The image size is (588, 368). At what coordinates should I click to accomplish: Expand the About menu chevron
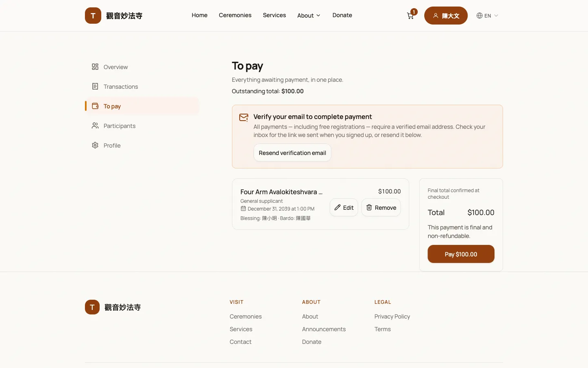click(318, 16)
